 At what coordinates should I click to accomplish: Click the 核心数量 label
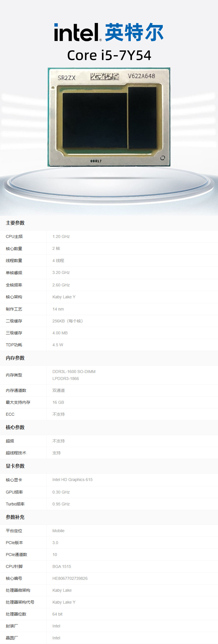tap(14, 249)
